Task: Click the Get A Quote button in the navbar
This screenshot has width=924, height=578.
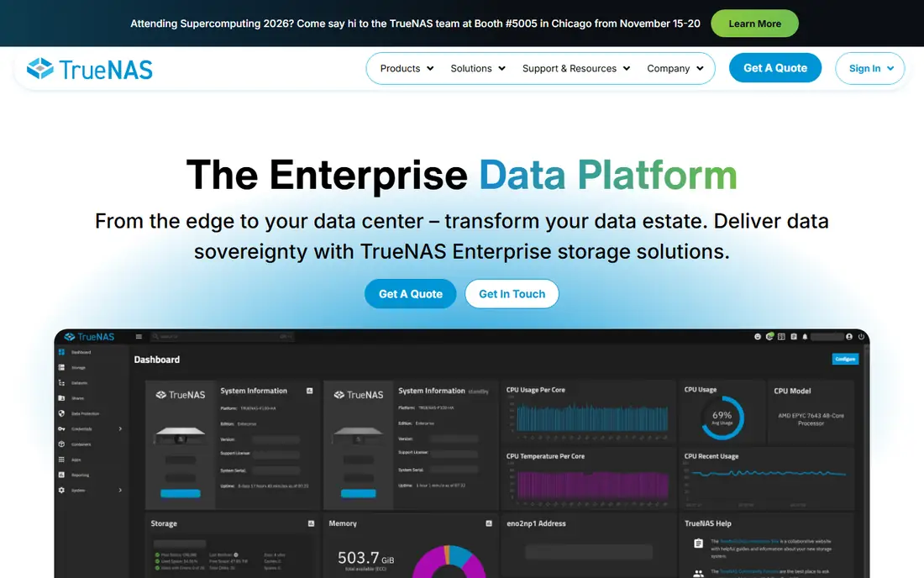Action: 775,68
